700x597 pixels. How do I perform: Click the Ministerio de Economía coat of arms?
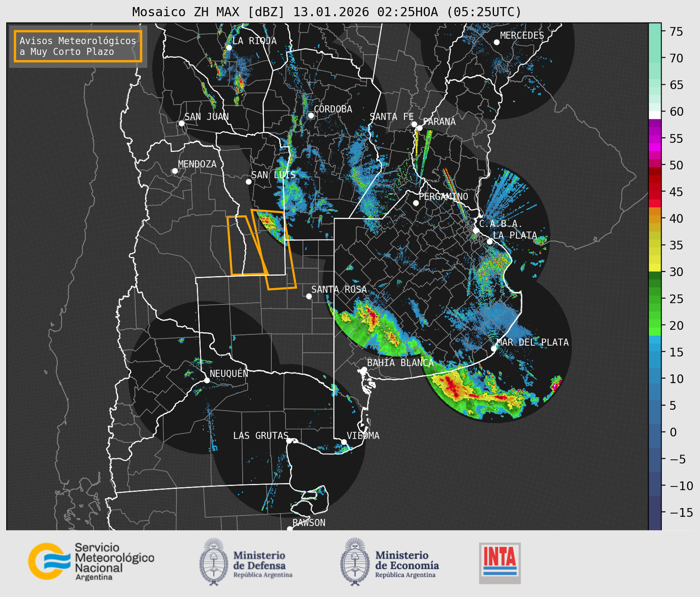[355, 562]
